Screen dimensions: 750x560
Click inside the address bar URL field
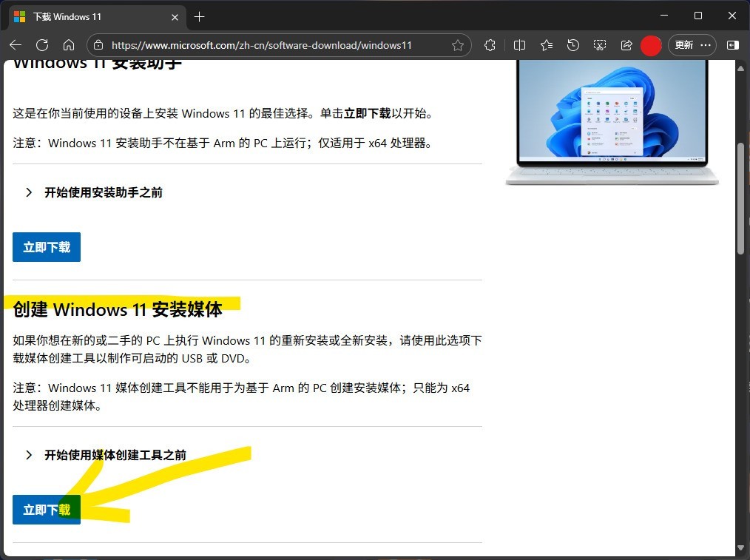tap(259, 45)
